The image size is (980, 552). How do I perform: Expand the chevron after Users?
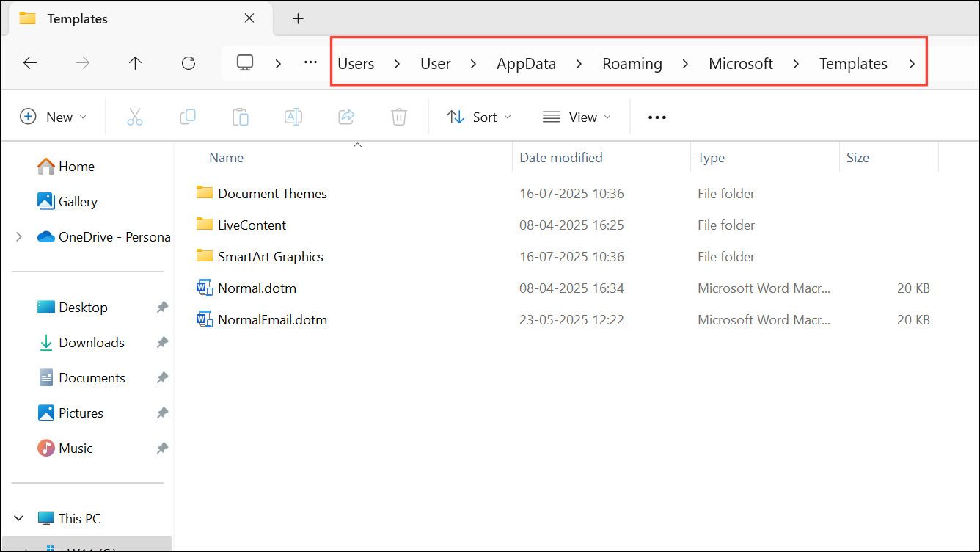coord(397,64)
